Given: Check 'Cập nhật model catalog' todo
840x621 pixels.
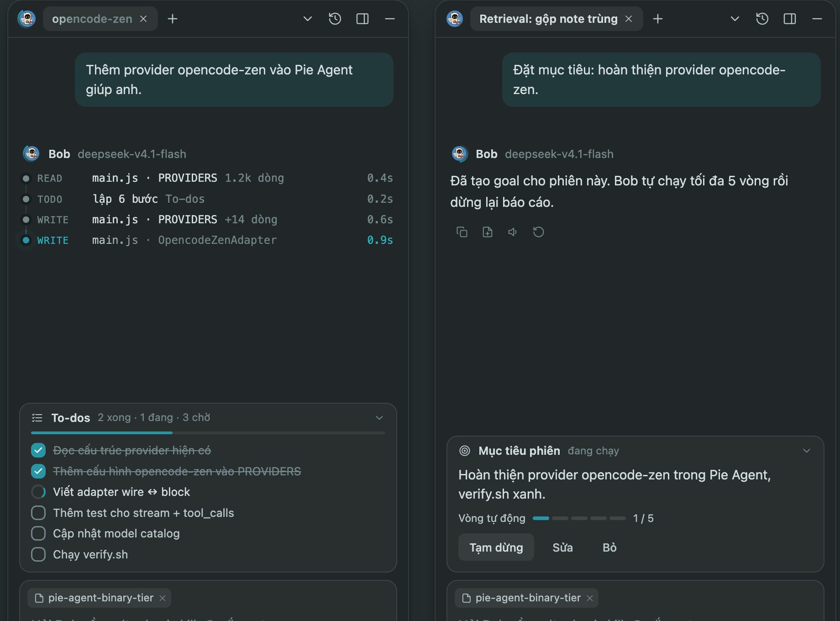Looking at the screenshot, I should tap(38, 533).
